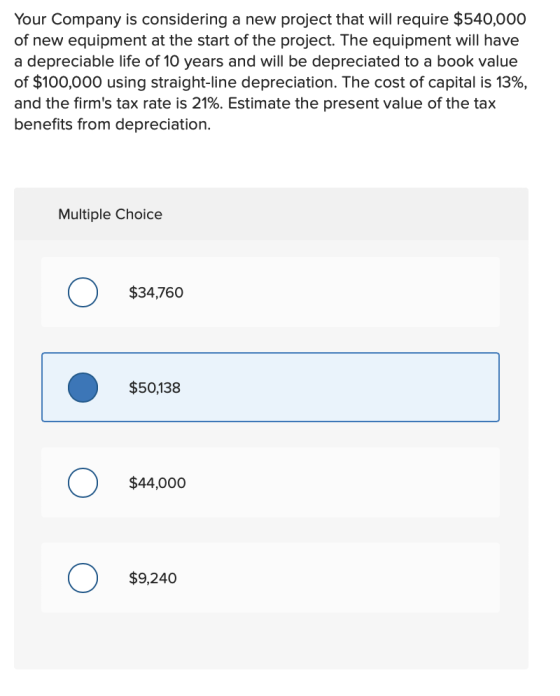Click the $100,000 book value in question
Image resolution: width=560 pixels, height=696 pixels.
[67, 83]
